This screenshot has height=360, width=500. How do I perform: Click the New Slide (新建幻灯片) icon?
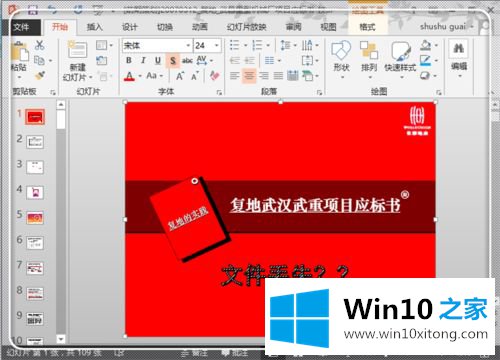coord(77,50)
